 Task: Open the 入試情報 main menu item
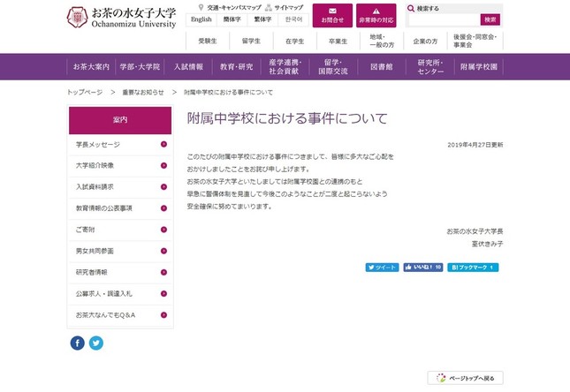tap(188, 67)
